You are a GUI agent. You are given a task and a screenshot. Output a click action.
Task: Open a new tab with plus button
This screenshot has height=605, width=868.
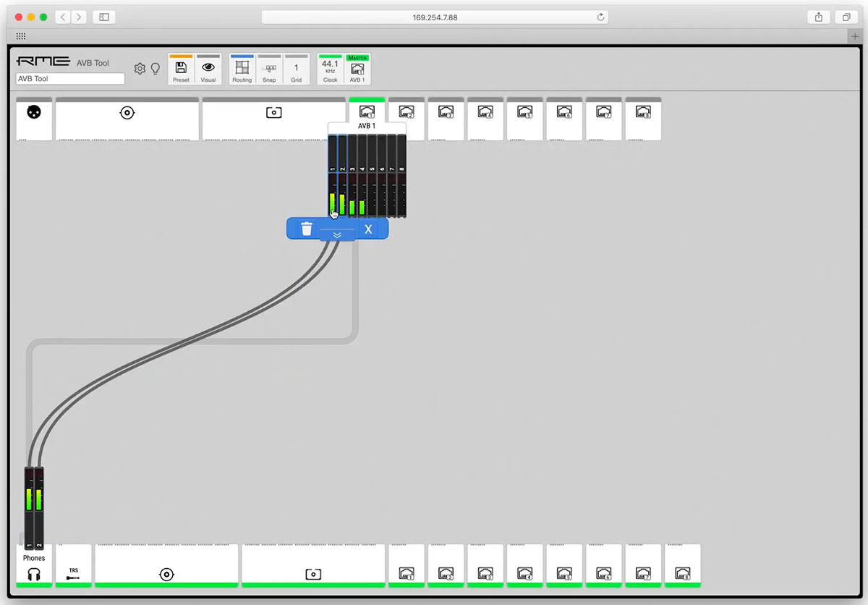[x=855, y=36]
